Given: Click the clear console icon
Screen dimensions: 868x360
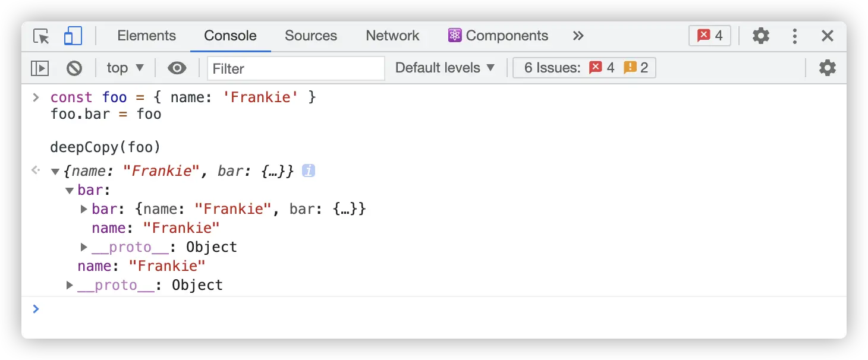Looking at the screenshot, I should [74, 68].
